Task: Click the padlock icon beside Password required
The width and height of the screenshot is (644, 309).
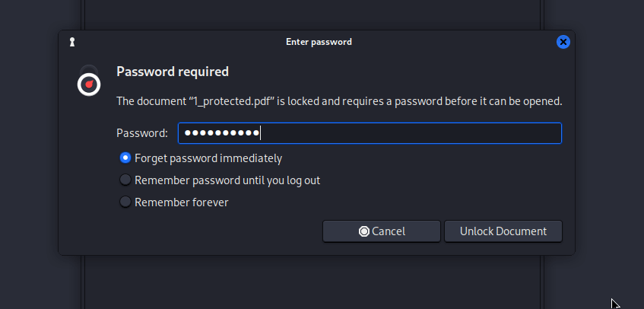Action: 89,81
